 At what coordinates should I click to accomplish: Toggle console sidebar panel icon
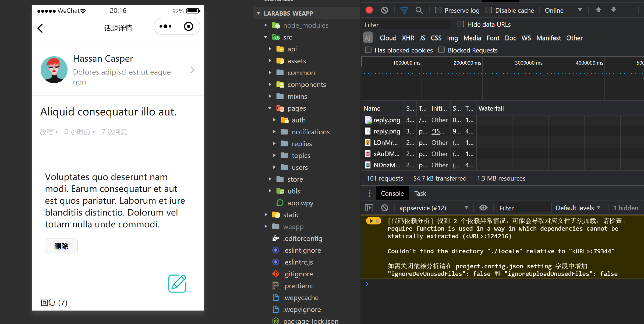pos(369,208)
